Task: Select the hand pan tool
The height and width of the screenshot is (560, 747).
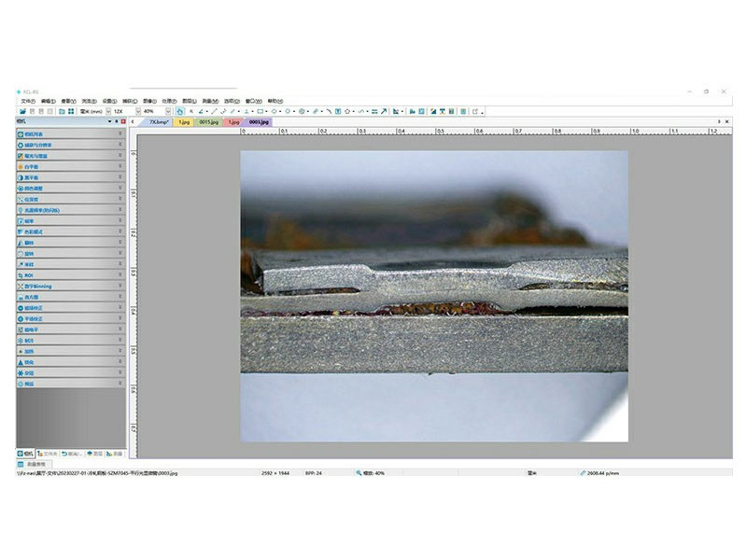Action: [180, 111]
